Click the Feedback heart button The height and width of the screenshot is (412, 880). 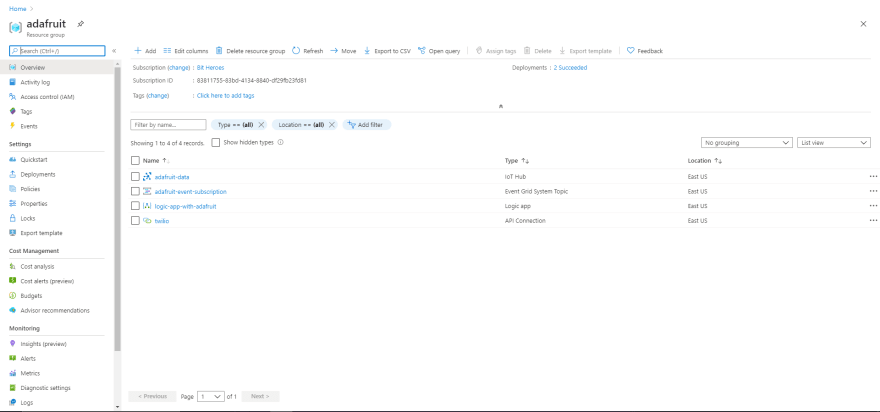pos(645,51)
